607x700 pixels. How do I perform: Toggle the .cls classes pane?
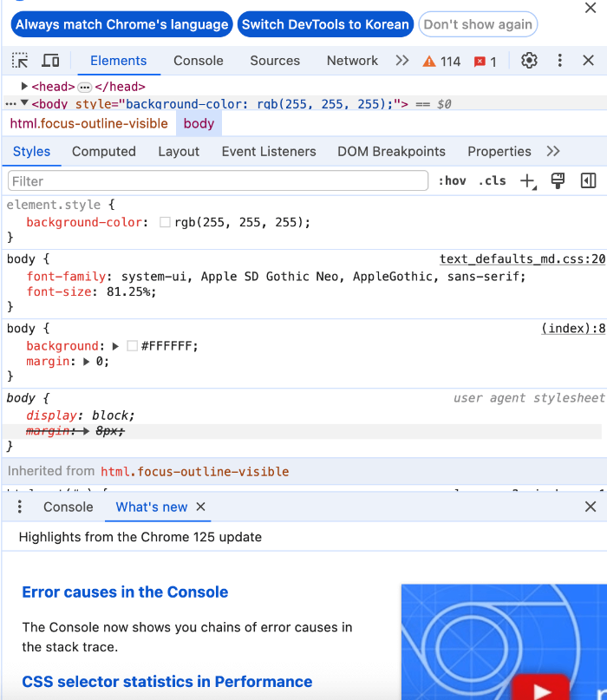pyautogui.click(x=492, y=180)
